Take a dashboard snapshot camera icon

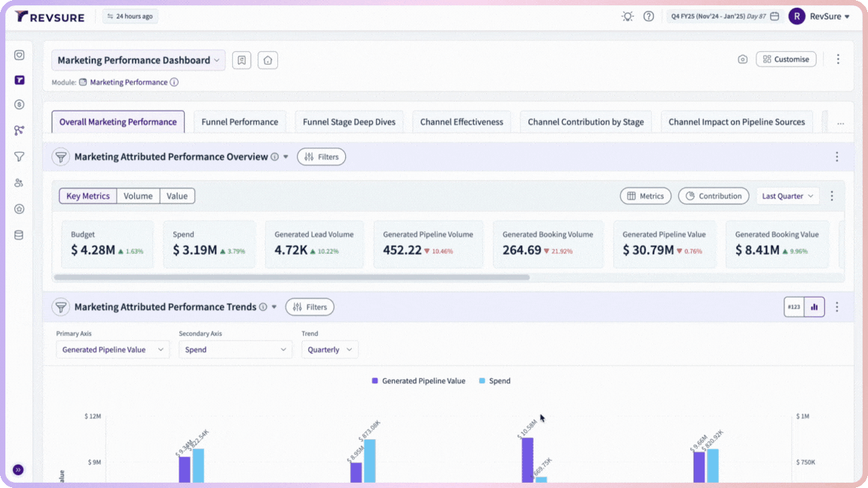tap(742, 59)
